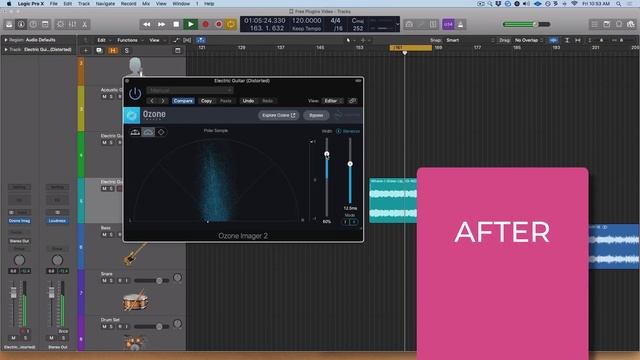Open the Library button in control bar

pos(9,24)
